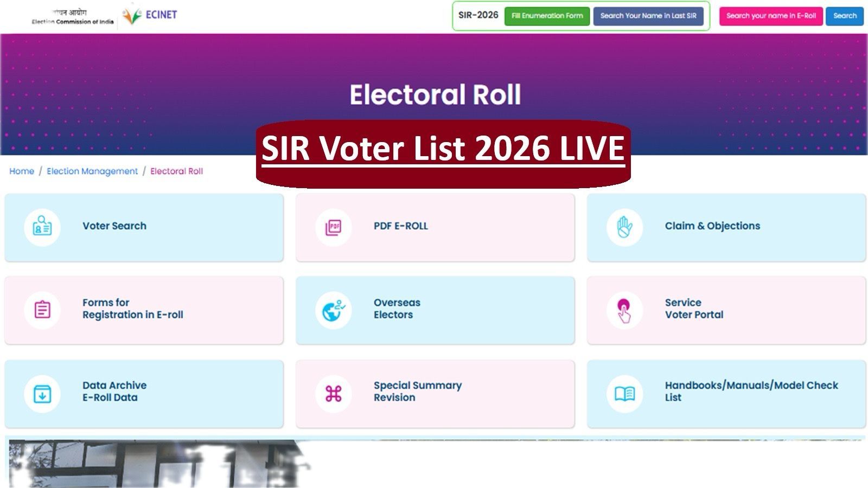Click the Data Archive download icon
This screenshot has width=868, height=488.
coord(42,393)
